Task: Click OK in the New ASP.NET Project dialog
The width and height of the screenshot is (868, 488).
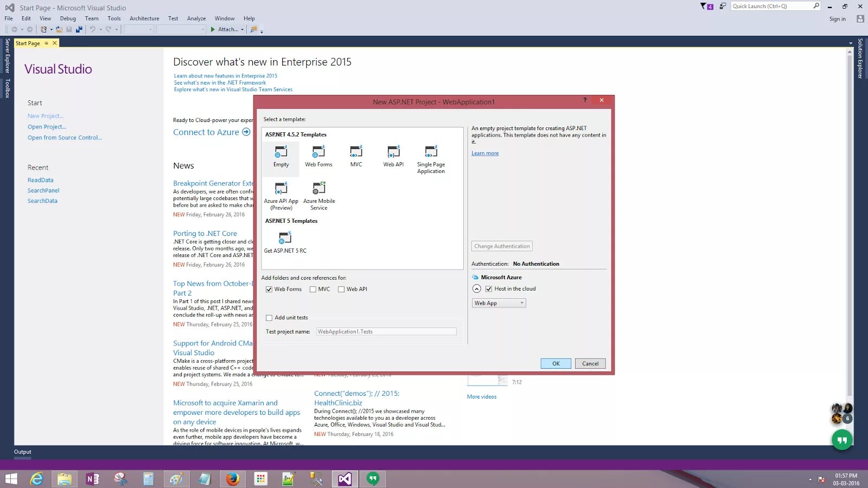Action: [556, 364]
